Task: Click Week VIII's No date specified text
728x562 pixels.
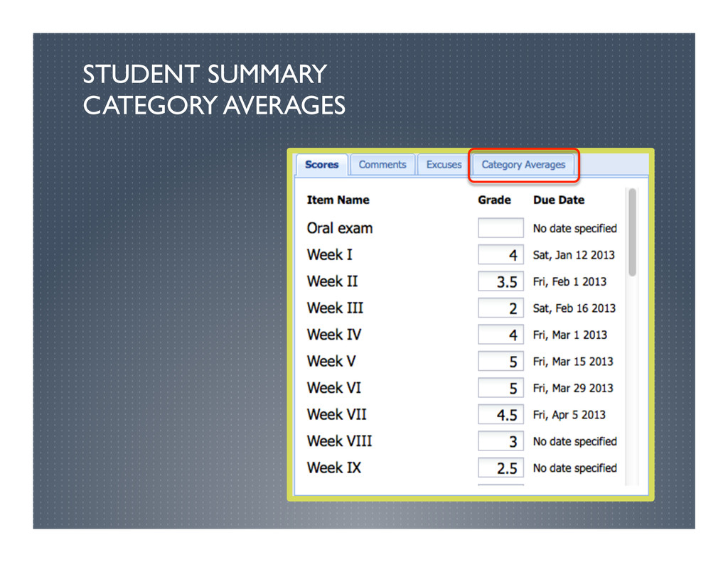Action: (x=574, y=441)
